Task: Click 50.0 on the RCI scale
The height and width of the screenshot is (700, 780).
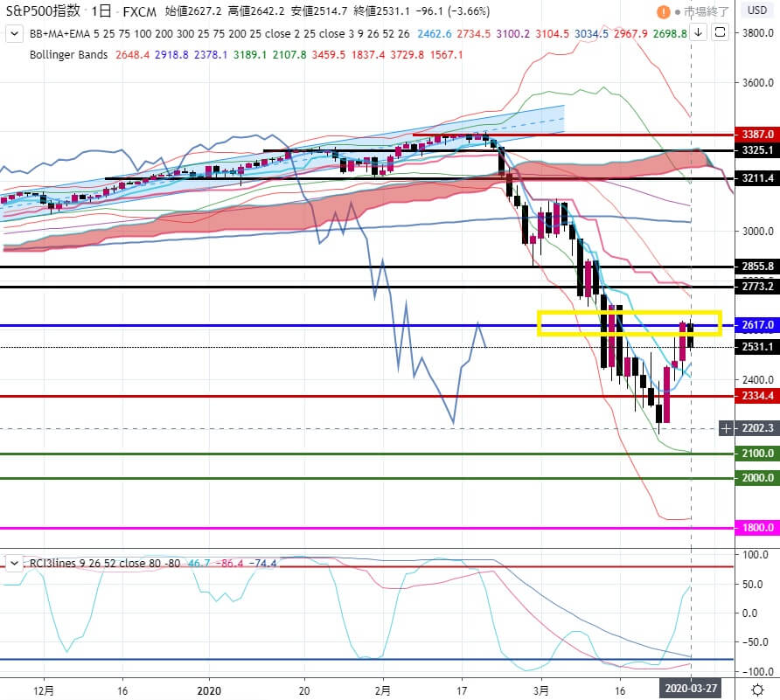Action: pyautogui.click(x=752, y=584)
